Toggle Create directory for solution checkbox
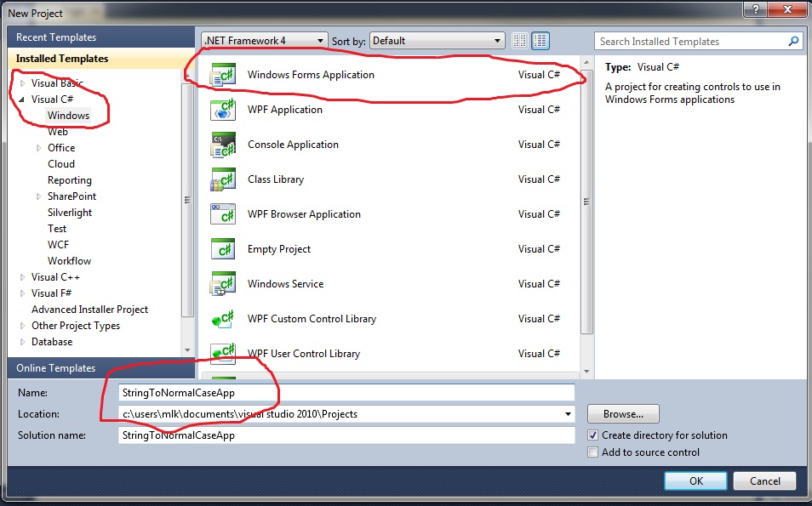812x506 pixels. pyautogui.click(x=593, y=435)
